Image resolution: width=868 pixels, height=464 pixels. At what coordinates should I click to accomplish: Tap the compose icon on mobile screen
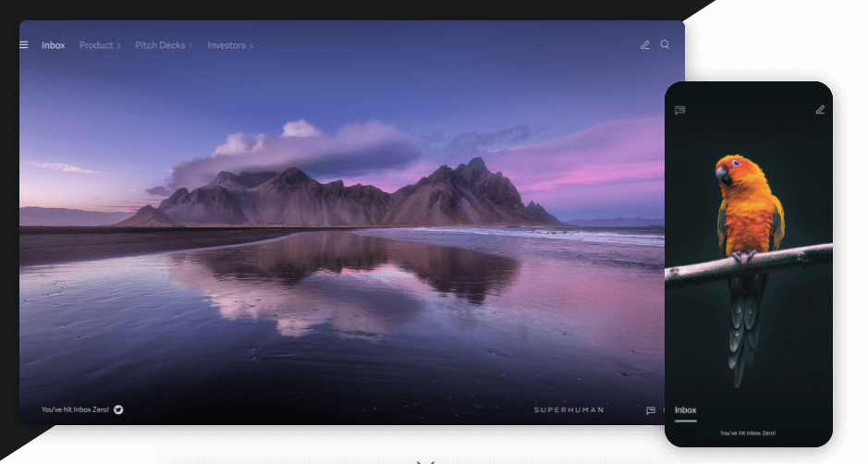[x=819, y=110]
